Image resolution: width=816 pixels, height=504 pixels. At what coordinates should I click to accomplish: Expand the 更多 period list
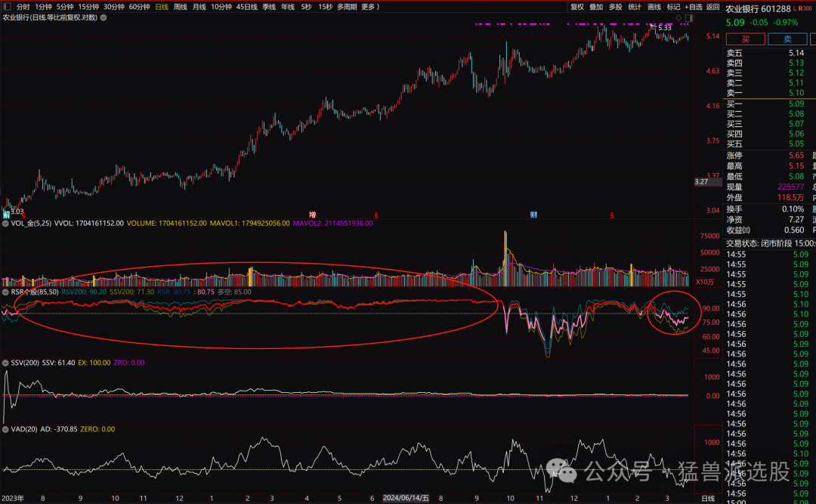pyautogui.click(x=370, y=7)
